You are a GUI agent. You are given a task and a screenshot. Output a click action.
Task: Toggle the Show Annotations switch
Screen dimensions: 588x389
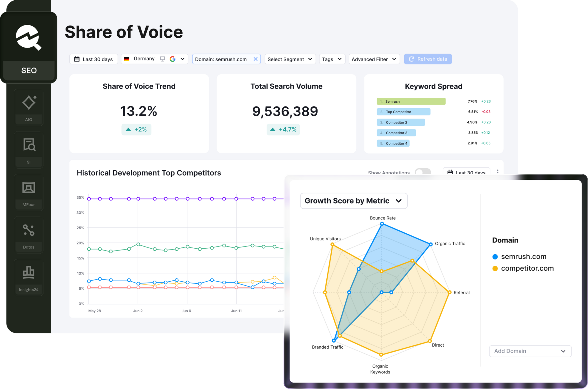(x=423, y=172)
